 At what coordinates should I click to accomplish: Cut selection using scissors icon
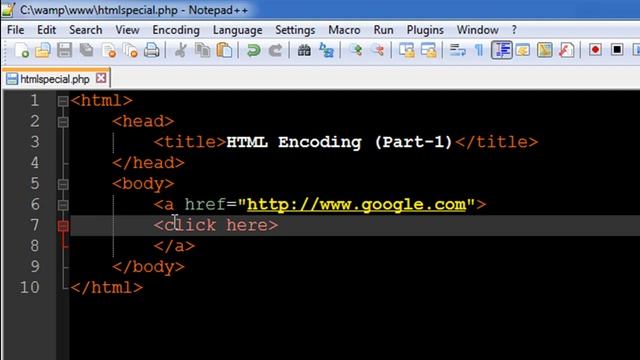[x=180, y=50]
